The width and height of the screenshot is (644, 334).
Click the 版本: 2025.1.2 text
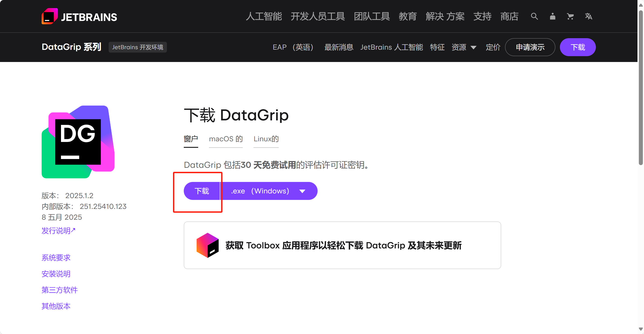[67, 195]
